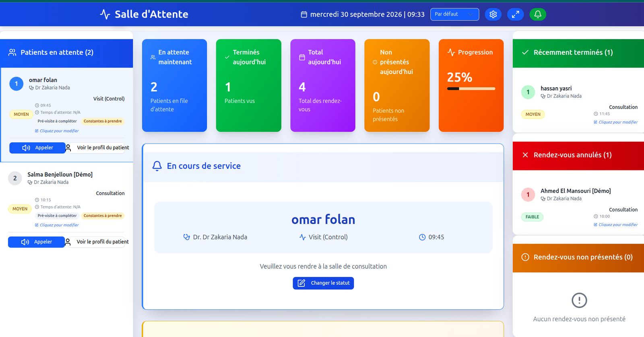Click the exclamation icon above Aucun rendez-vous

[x=579, y=300]
